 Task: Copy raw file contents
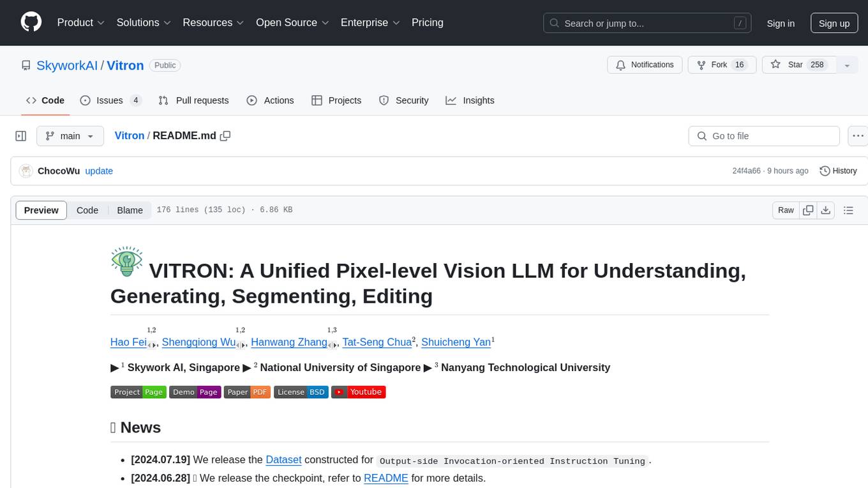pyautogui.click(x=808, y=210)
